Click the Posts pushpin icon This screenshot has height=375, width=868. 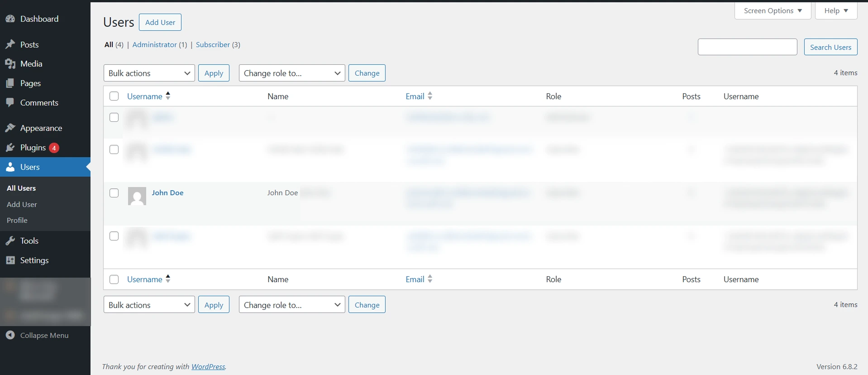[10, 45]
